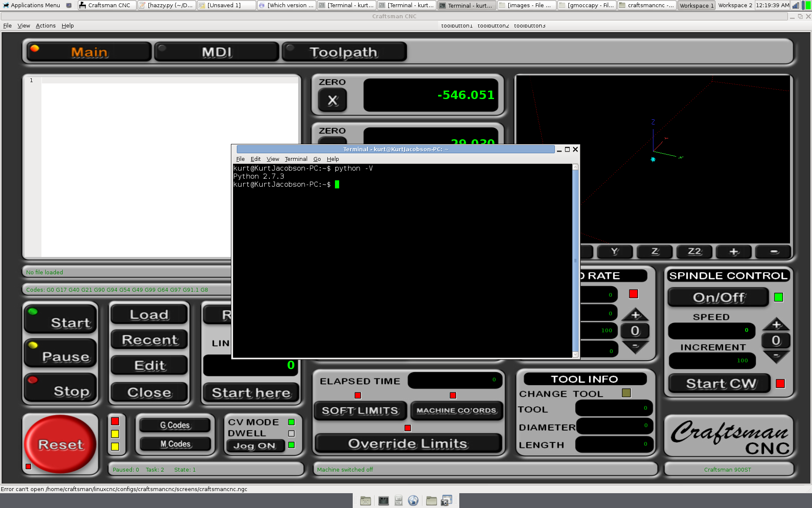The image size is (812, 508).
Task: Increase spindle speed with plus arrow
Action: click(x=776, y=324)
